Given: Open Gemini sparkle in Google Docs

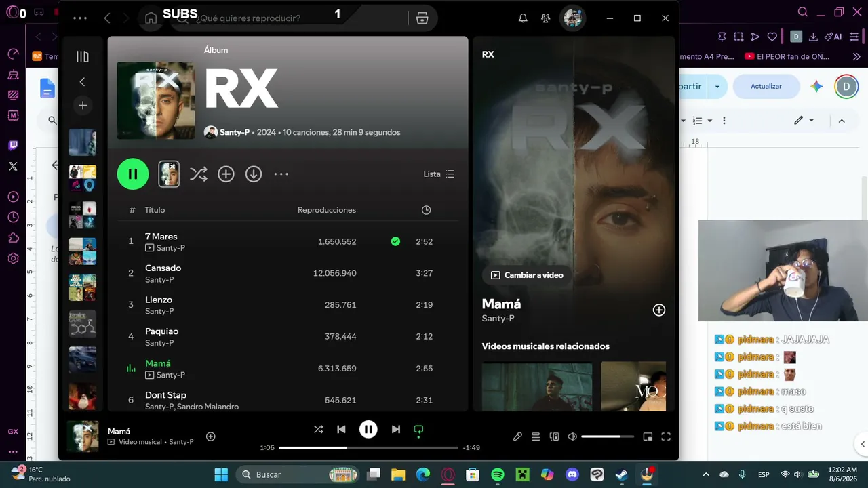Looking at the screenshot, I should tap(816, 87).
